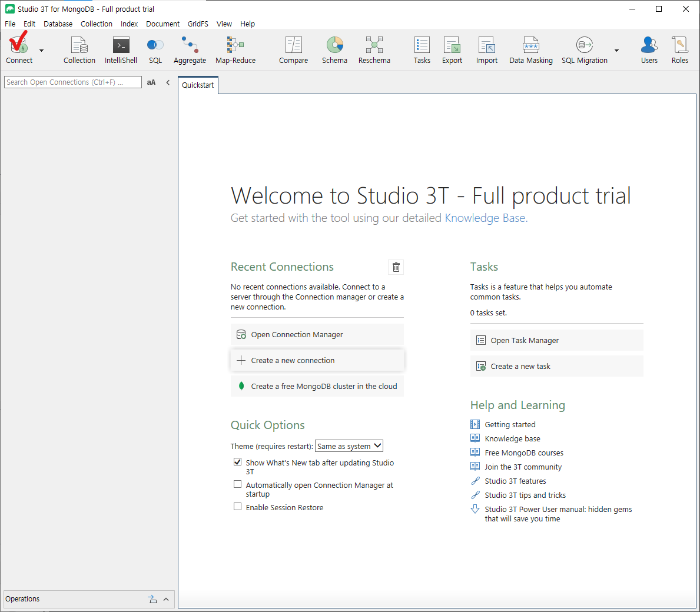Open the Database menu
Image resolution: width=700 pixels, height=612 pixels.
(x=58, y=24)
